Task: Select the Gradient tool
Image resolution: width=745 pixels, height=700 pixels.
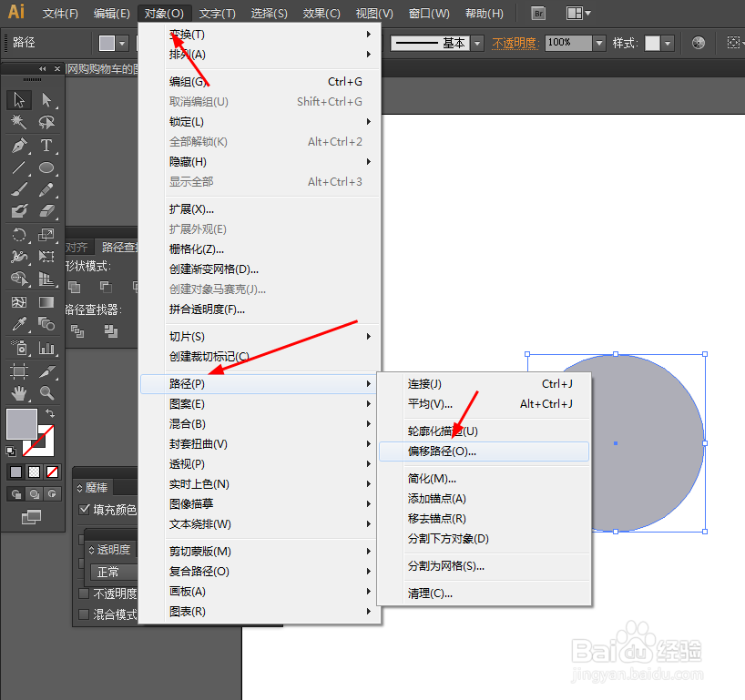Action: coord(46,302)
